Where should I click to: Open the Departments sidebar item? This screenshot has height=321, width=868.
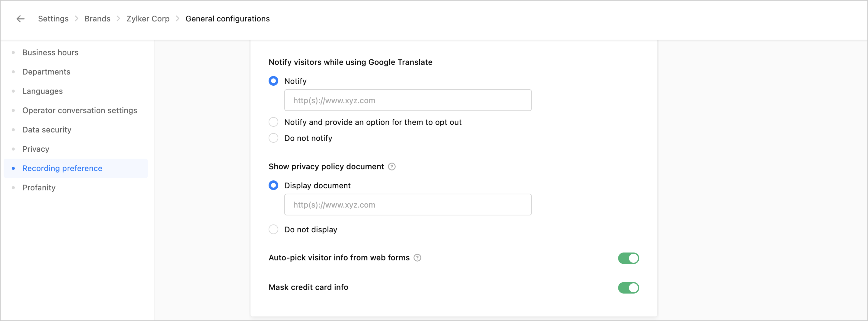(x=46, y=72)
